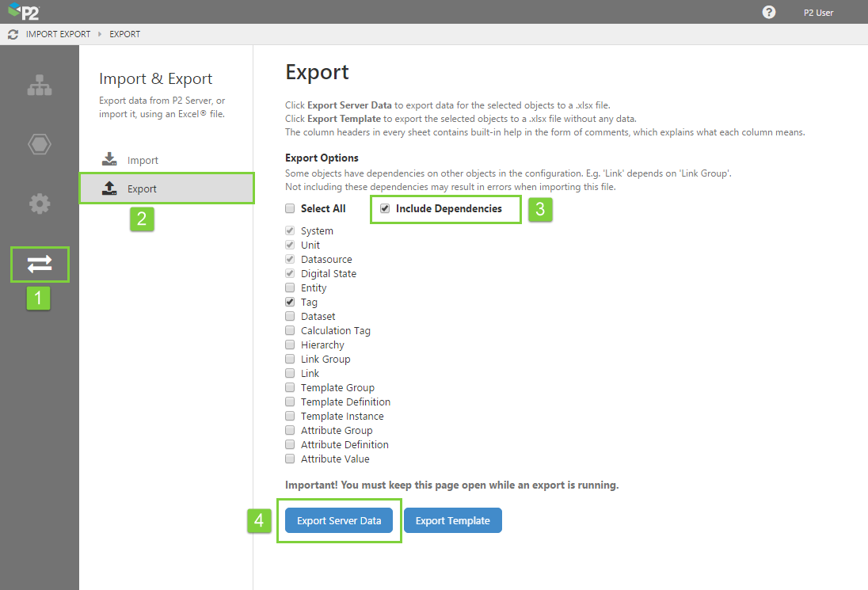Enable the Select All checkbox
The height and width of the screenshot is (590, 868).
(x=290, y=207)
